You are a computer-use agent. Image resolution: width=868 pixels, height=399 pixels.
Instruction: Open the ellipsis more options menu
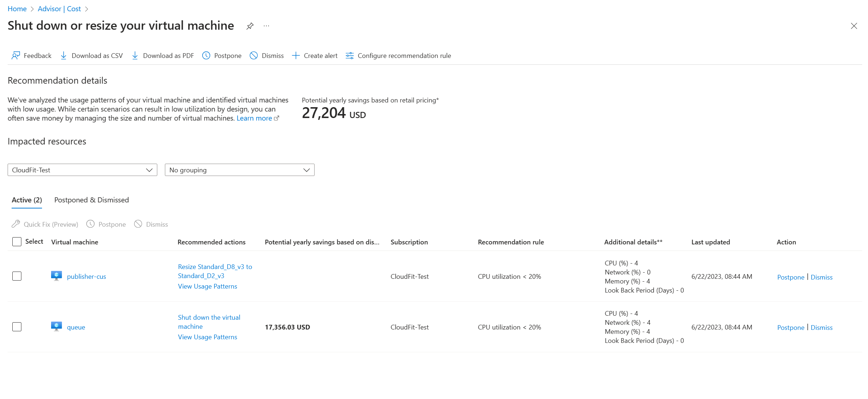[x=266, y=26]
